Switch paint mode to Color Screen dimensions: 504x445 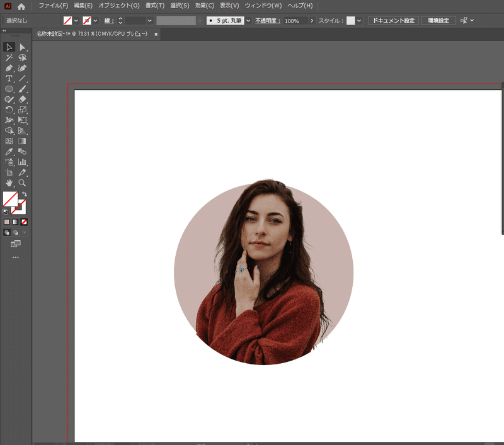(x=7, y=222)
